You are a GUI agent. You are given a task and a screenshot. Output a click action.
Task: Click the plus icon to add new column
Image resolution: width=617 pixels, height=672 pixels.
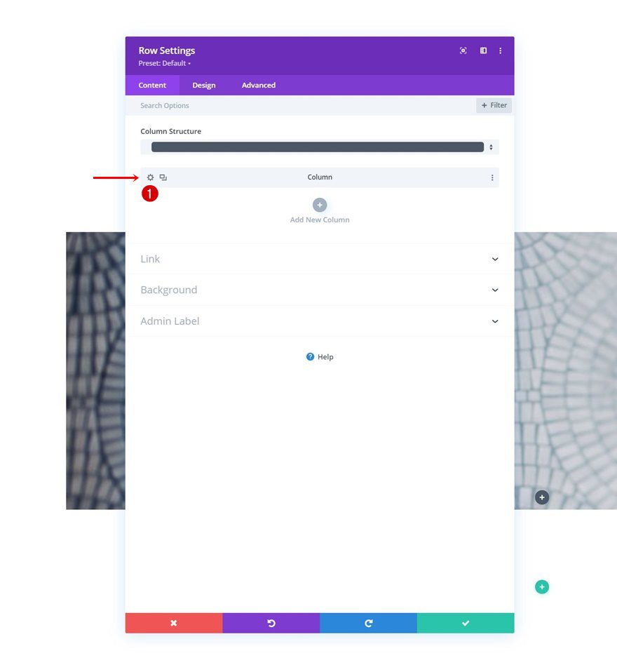320,205
